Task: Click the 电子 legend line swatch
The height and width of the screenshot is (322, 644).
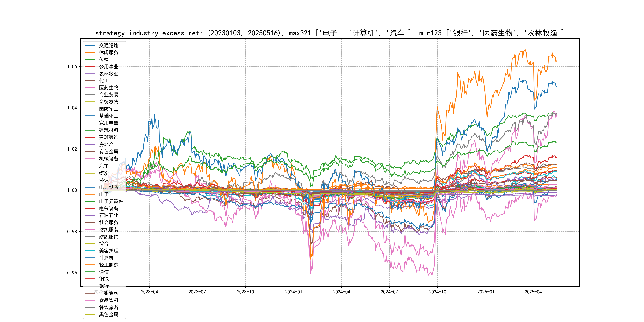Action: (x=90, y=194)
